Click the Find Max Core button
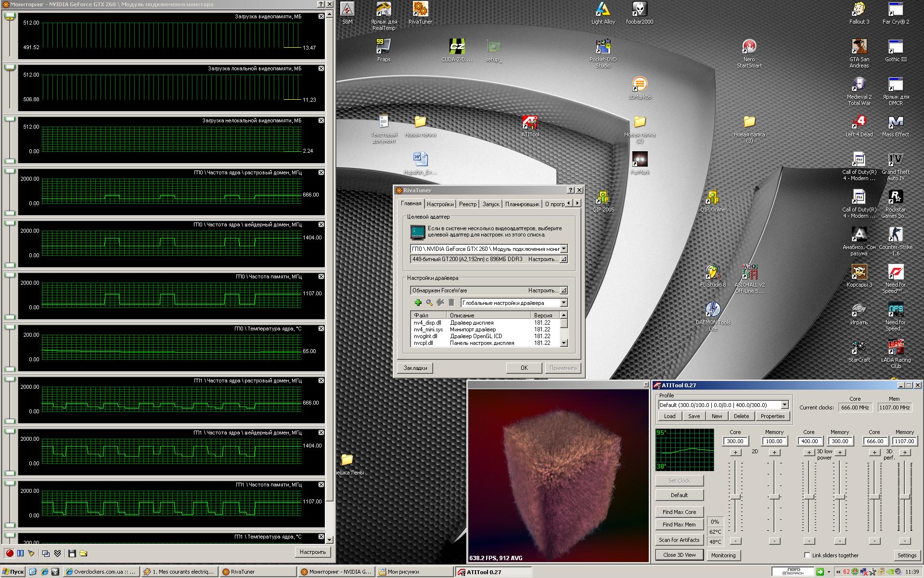This screenshot has width=924, height=578. (x=679, y=512)
